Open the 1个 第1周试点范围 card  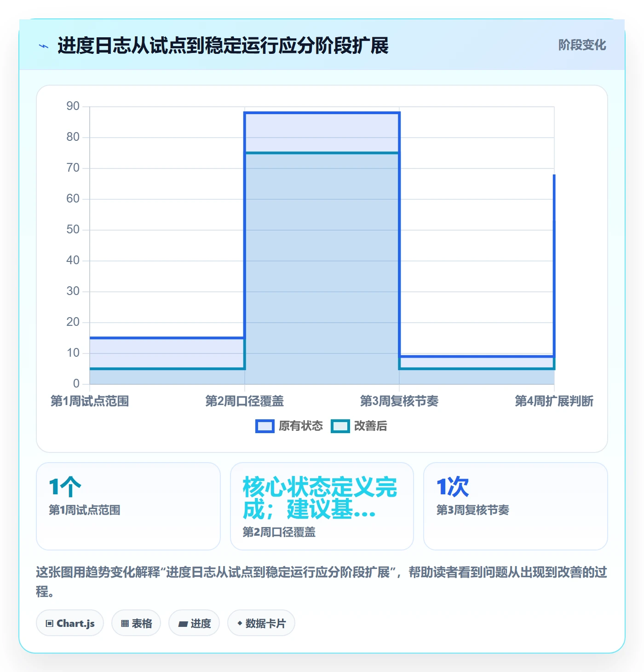128,506
